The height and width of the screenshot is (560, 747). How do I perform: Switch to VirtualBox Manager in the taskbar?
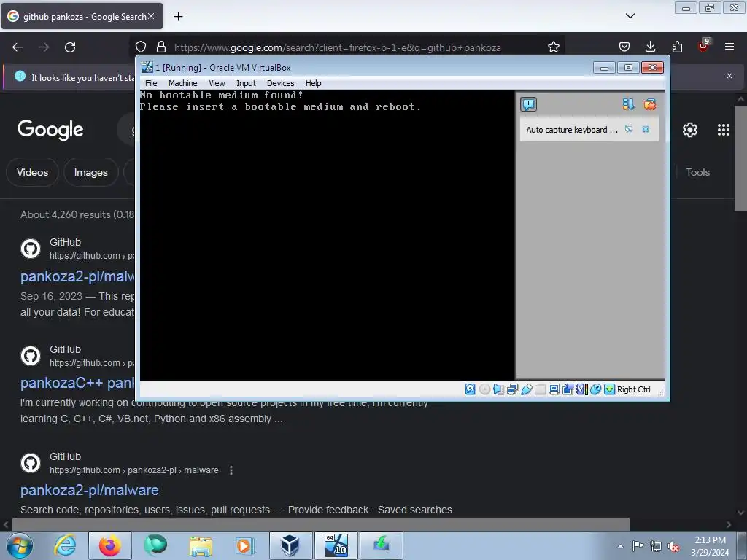290,545
